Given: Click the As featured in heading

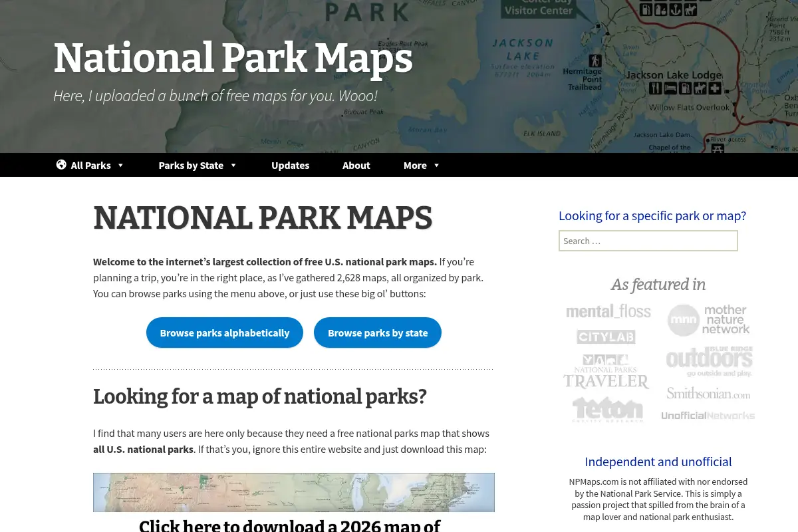Looking at the screenshot, I should click(658, 285).
